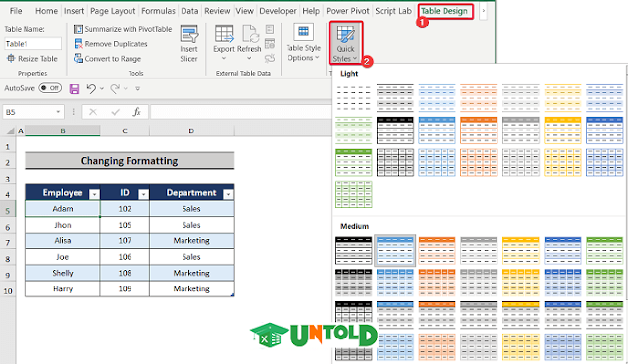The width and height of the screenshot is (628, 364).
Task: Click the unlink table icon below properties
Action: [x=270, y=58]
